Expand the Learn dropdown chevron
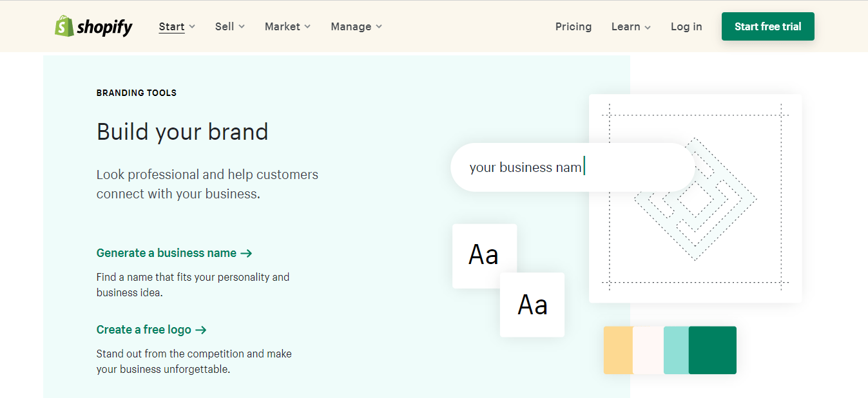This screenshot has height=398, width=868. [x=648, y=28]
